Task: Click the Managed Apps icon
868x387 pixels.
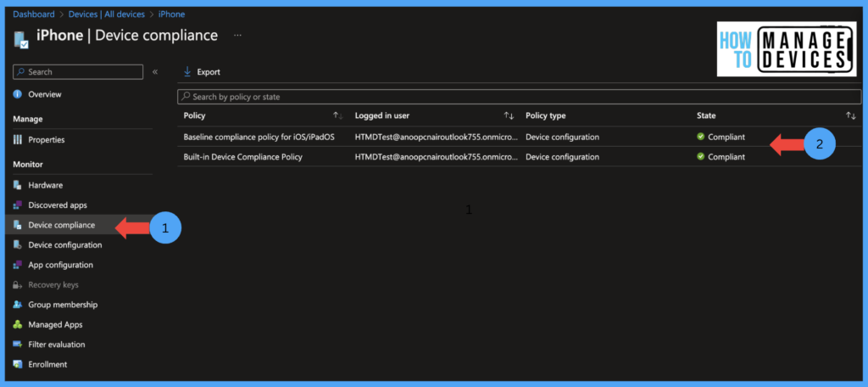Action: point(17,325)
